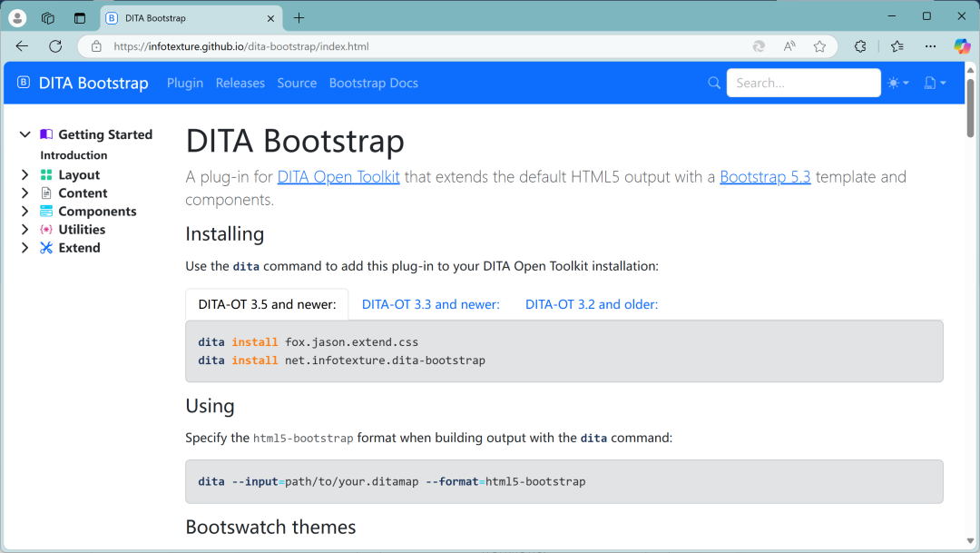Image resolution: width=980 pixels, height=553 pixels.
Task: Toggle the light theme sun icon
Action: (x=893, y=83)
